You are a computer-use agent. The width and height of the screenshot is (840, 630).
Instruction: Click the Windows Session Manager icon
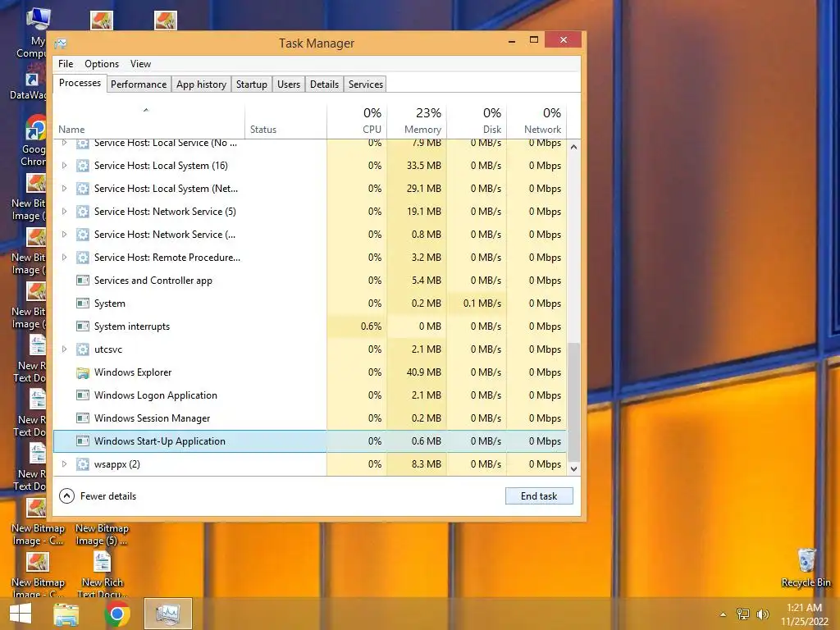[83, 418]
